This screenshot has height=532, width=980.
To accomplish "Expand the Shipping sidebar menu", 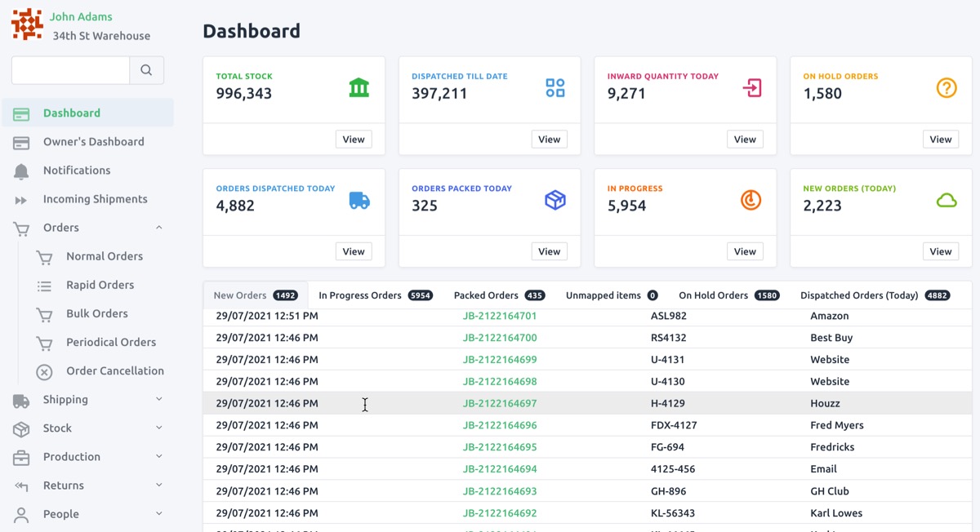I will point(158,399).
